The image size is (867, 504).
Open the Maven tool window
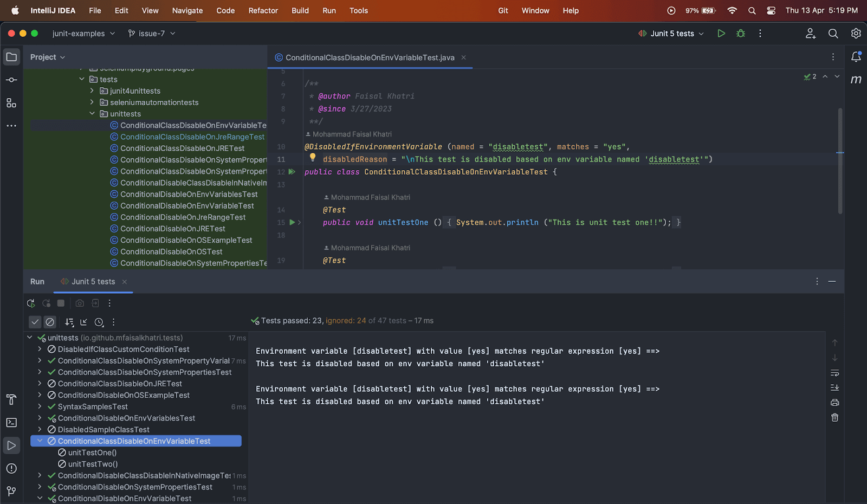coord(856,80)
